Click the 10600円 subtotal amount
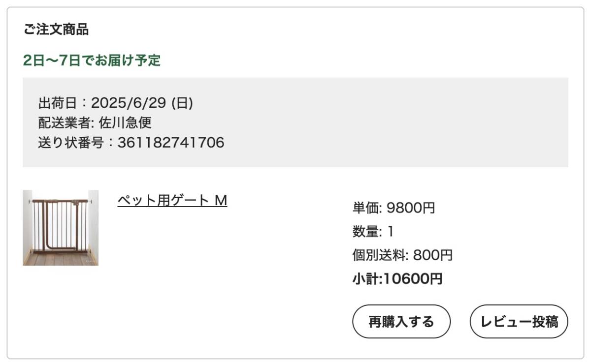The height and width of the screenshot is (364, 591). point(413,279)
